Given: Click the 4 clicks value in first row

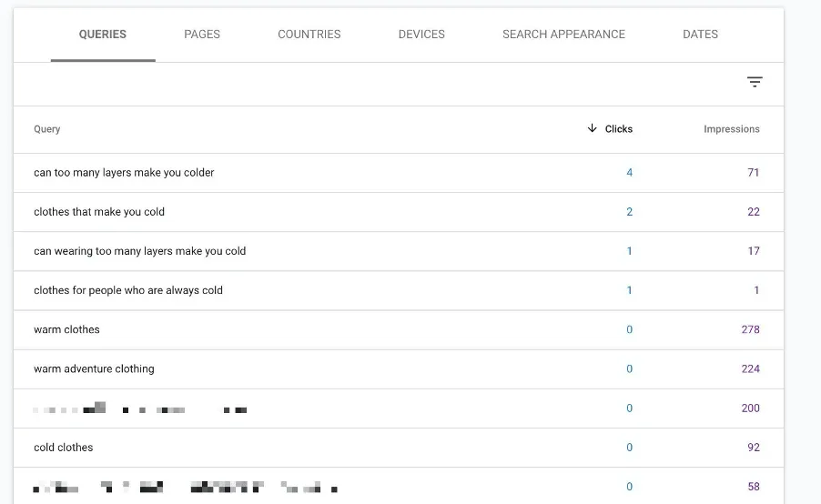Looking at the screenshot, I should pyautogui.click(x=629, y=173).
